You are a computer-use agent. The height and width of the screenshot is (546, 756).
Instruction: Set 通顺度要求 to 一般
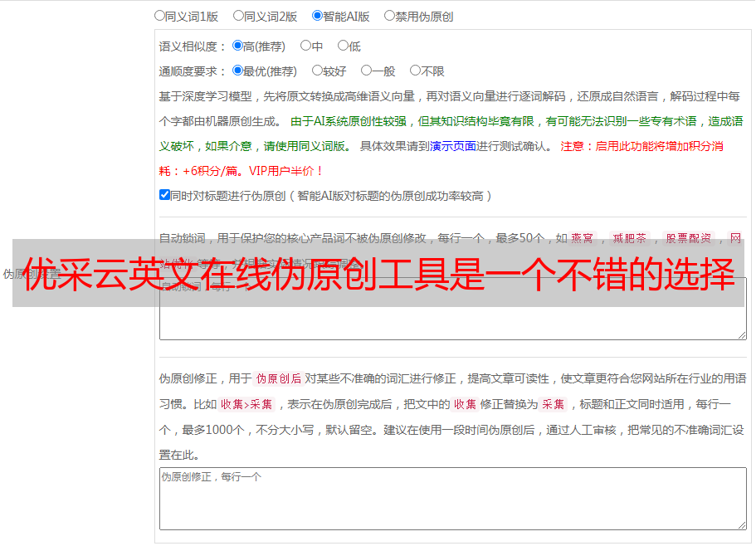tap(367, 71)
